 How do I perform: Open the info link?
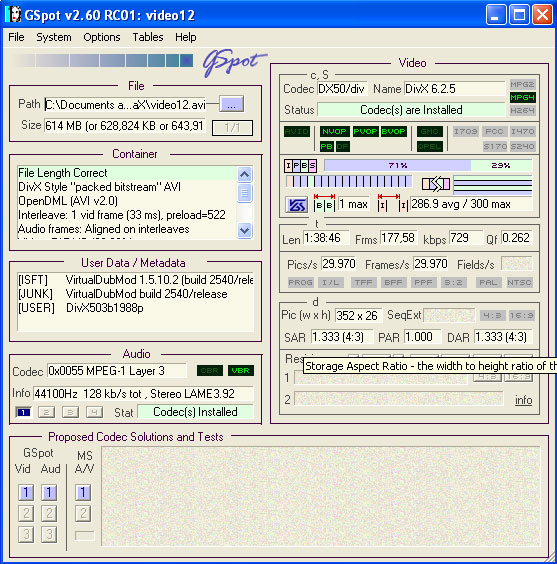pyautogui.click(x=524, y=400)
